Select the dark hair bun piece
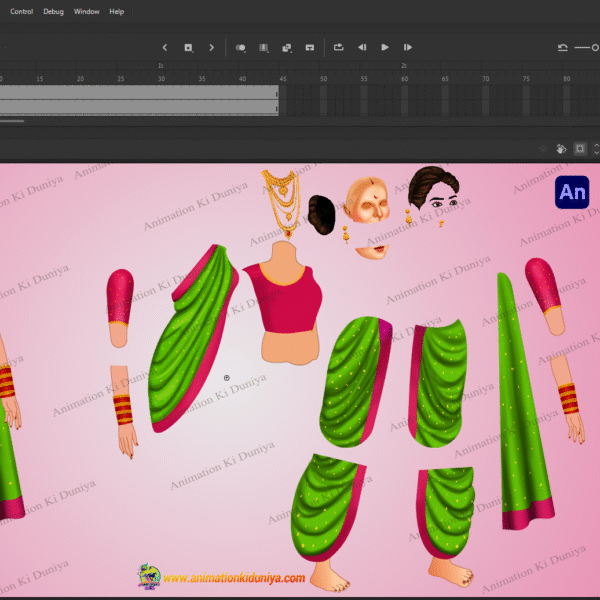This screenshot has height=600, width=600. [322, 215]
